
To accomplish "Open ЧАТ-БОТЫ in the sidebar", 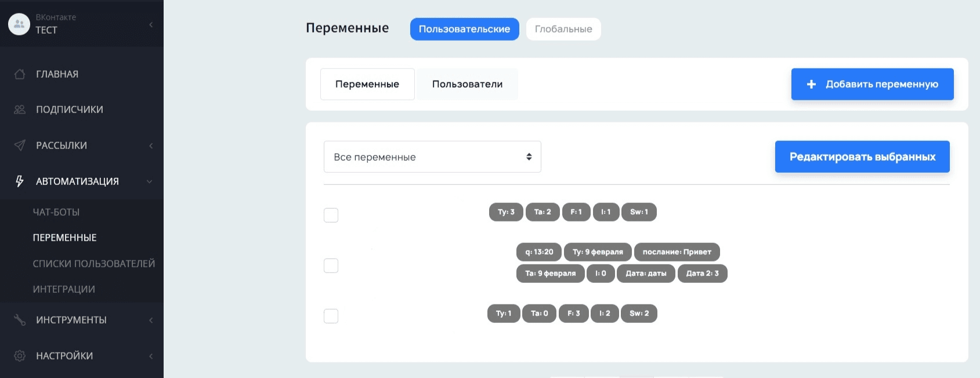I will coord(56,212).
